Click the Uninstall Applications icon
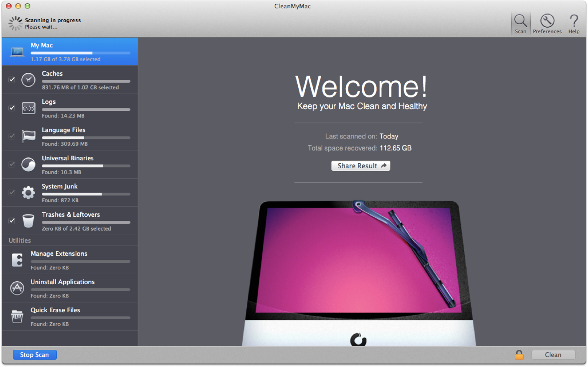Viewport: 588px width, 367px height. 17,288
